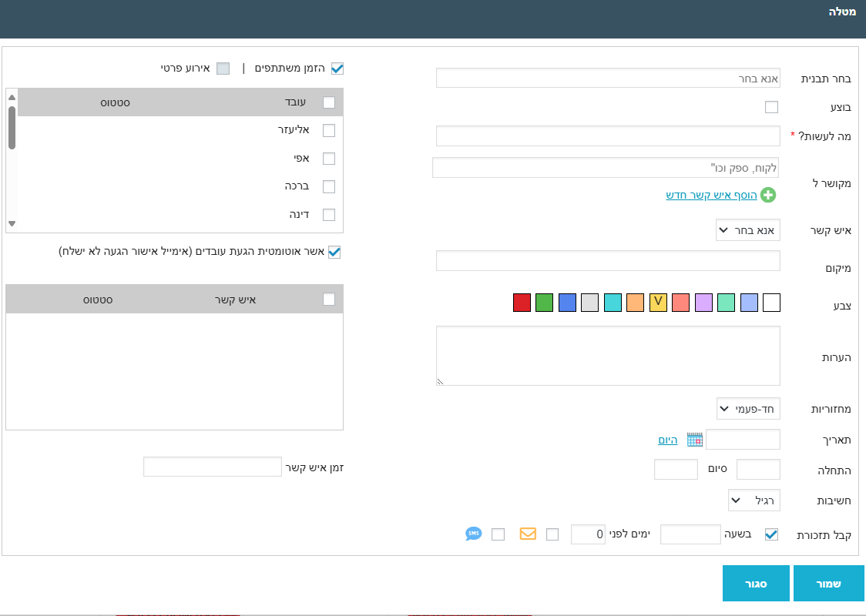Check the box next to employee אליעזר
Viewport: 866px width, 616px height.
pos(329,130)
